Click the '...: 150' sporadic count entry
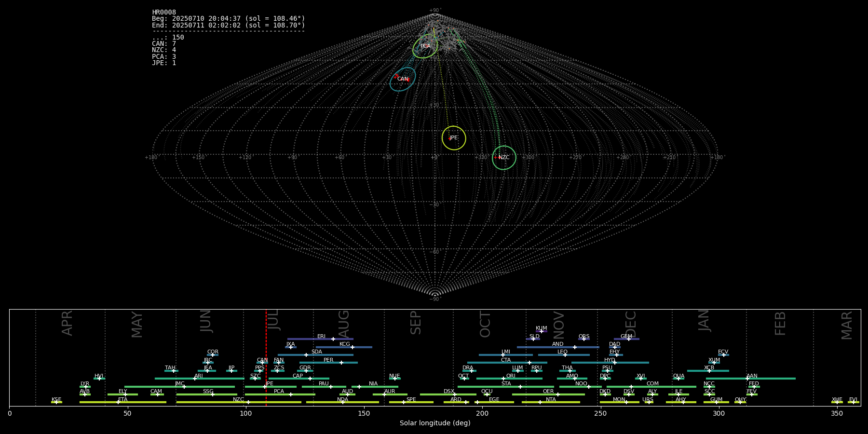The width and height of the screenshot is (868, 434). click(168, 38)
